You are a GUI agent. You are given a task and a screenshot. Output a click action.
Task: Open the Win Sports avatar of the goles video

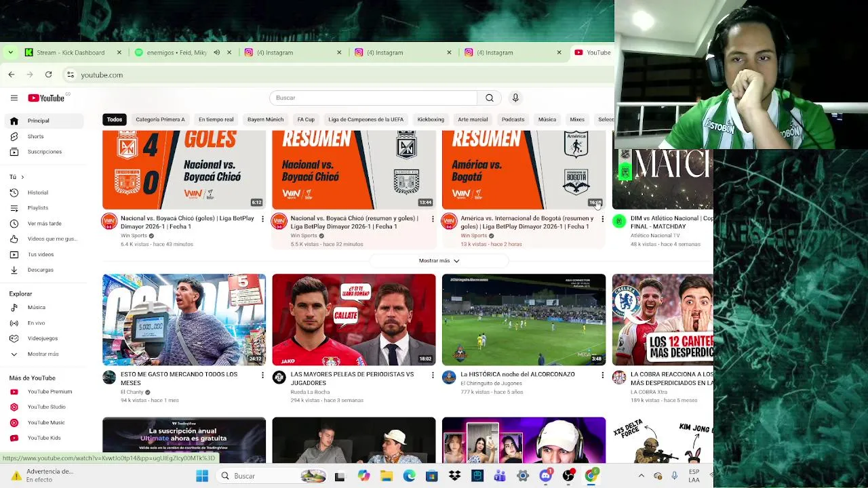(109, 222)
